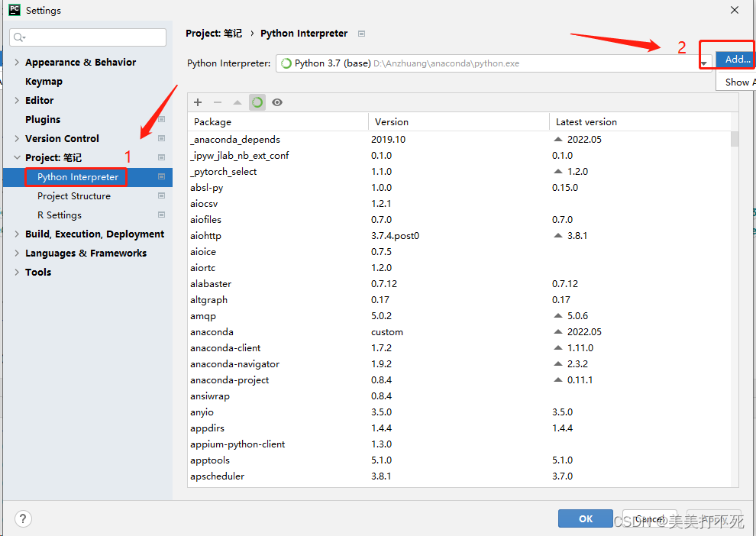The image size is (756, 536).
Task: Select the aiofiles package row
Action: click(x=459, y=219)
